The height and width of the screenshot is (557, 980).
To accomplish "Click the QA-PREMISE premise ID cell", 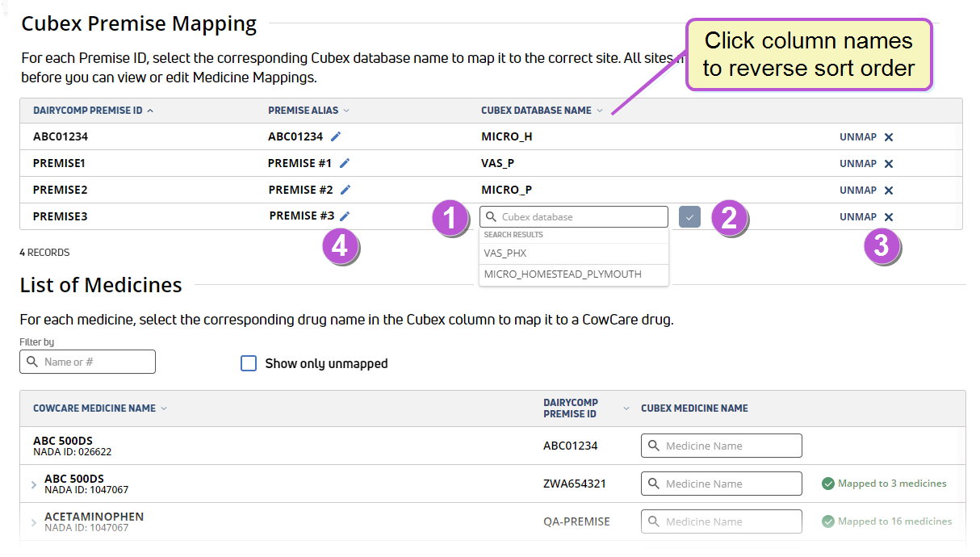I will tap(576, 521).
